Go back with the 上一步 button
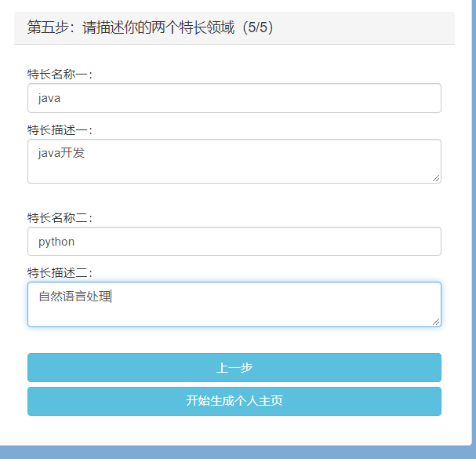Viewport: 476px width, 459px height. coord(234,368)
